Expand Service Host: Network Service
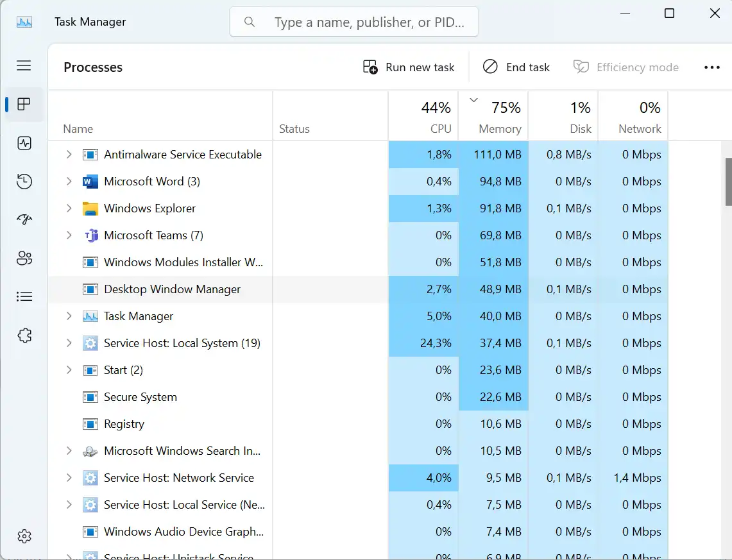The image size is (732, 560). coord(69,479)
